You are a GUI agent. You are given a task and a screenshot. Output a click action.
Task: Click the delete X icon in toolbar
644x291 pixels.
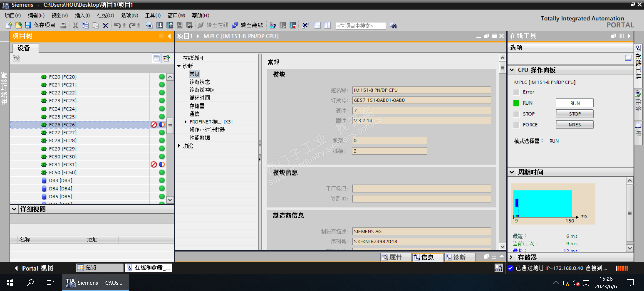coord(106,25)
